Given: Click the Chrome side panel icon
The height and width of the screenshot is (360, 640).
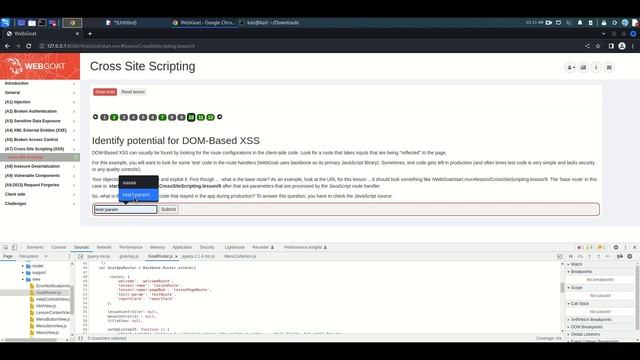Looking at the screenshot, I should point(611,46).
